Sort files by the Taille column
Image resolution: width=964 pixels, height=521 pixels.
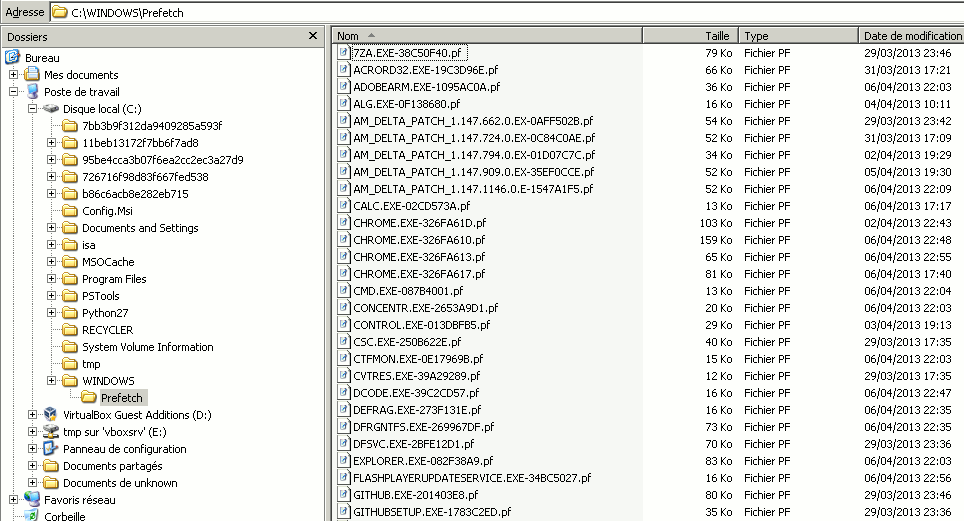pyautogui.click(x=690, y=36)
